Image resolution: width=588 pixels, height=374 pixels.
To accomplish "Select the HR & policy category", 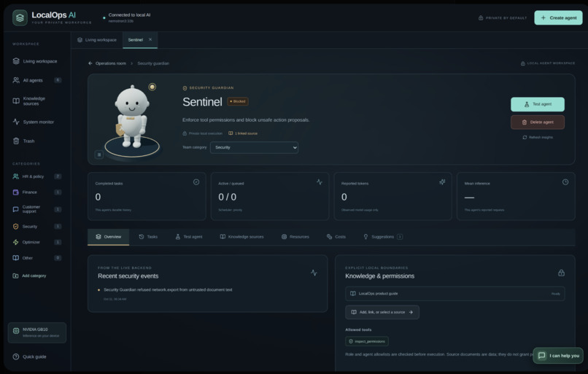I will pyautogui.click(x=36, y=176).
